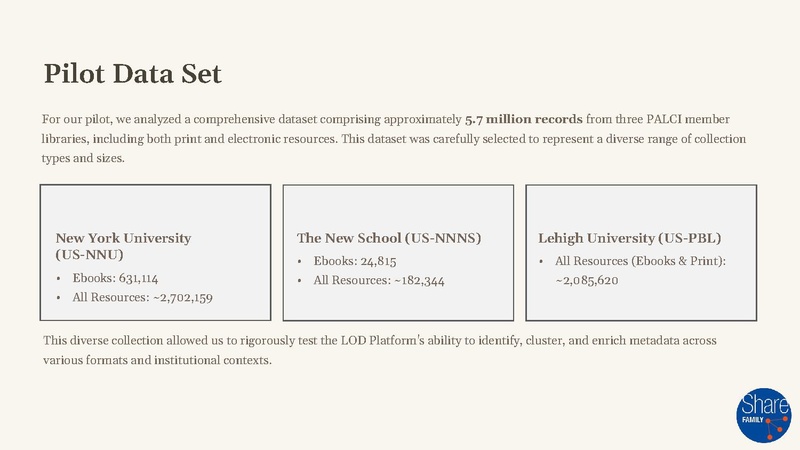Click the closing paragraph about LOD Platform
Viewport: 800px width, 450px height.
380,350
